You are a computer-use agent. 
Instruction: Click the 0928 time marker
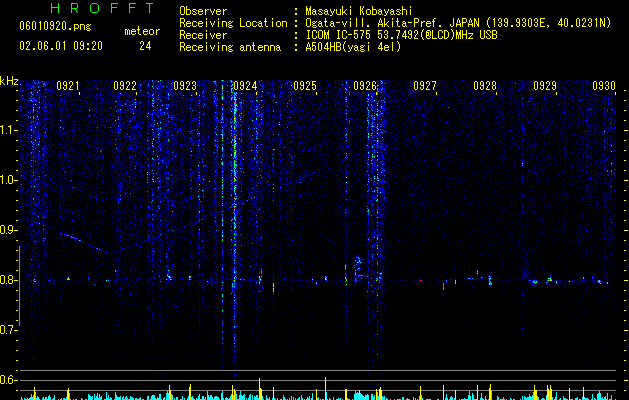pos(485,86)
